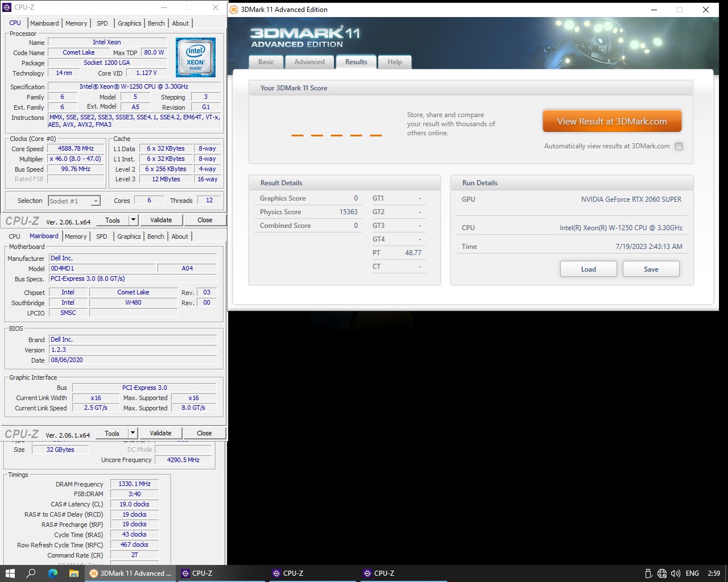Open the Windows Start menu
Screen dimensions: 728x582
click(x=10, y=573)
